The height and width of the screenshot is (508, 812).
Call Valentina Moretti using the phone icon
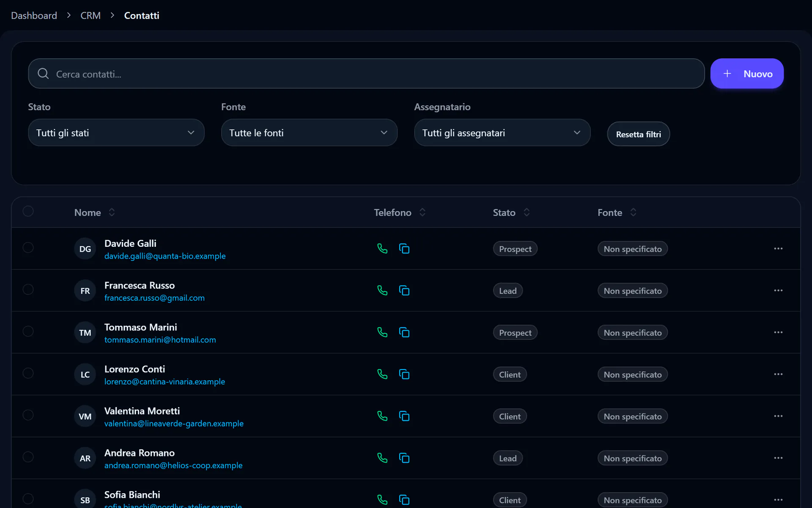[382, 416]
